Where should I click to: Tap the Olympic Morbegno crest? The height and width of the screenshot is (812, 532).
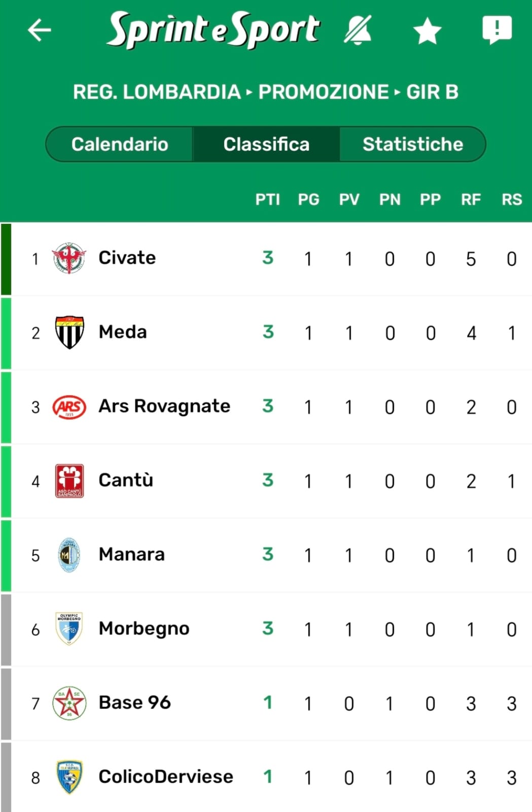[x=69, y=629]
